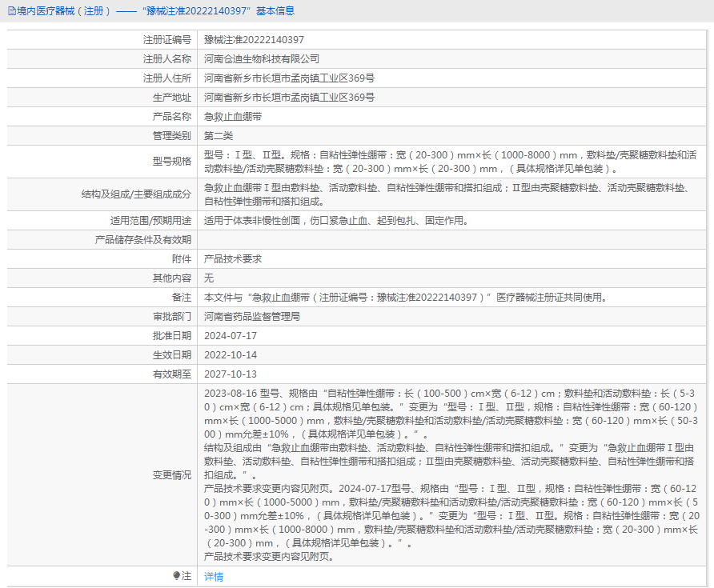The image size is (714, 588).
Task: Click registrant name 河南仓迪生物科技有限公司
Action: pyautogui.click(x=262, y=58)
